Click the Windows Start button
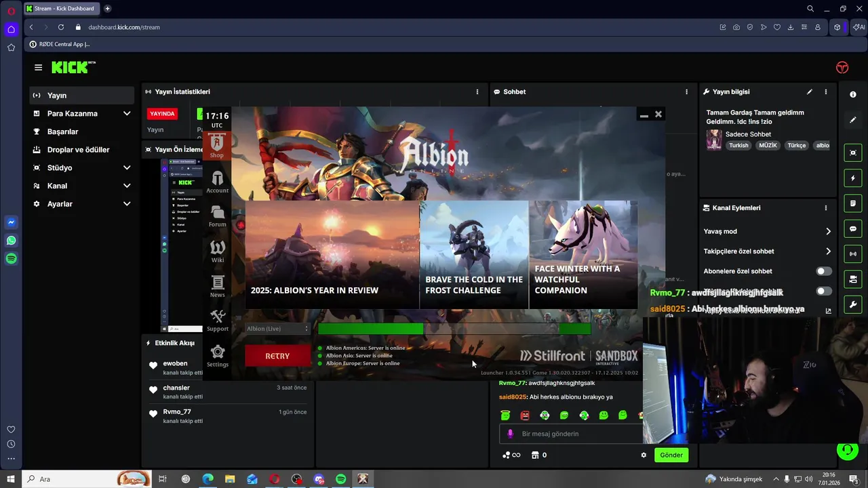 click(11, 479)
